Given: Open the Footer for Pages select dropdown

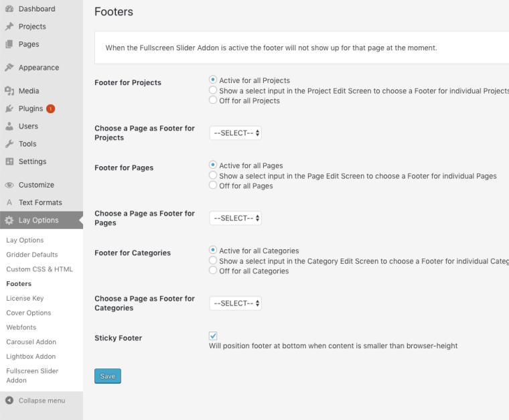Looking at the screenshot, I should [235, 218].
